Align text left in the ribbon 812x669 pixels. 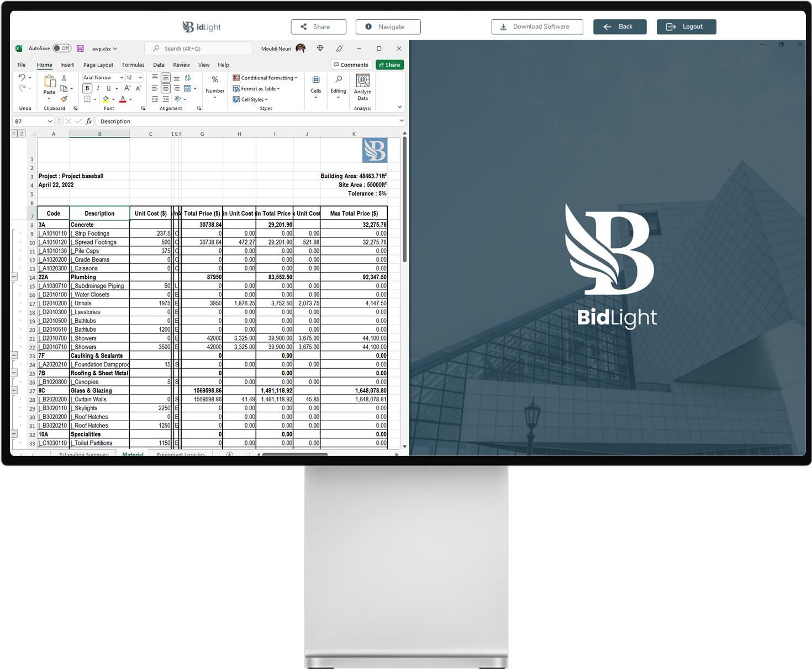[x=155, y=88]
